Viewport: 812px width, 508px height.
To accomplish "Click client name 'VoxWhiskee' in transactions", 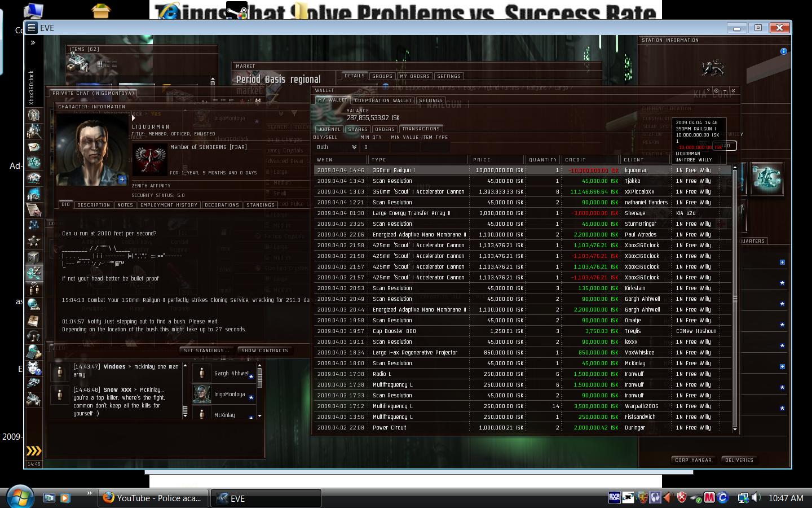I will [639, 353].
